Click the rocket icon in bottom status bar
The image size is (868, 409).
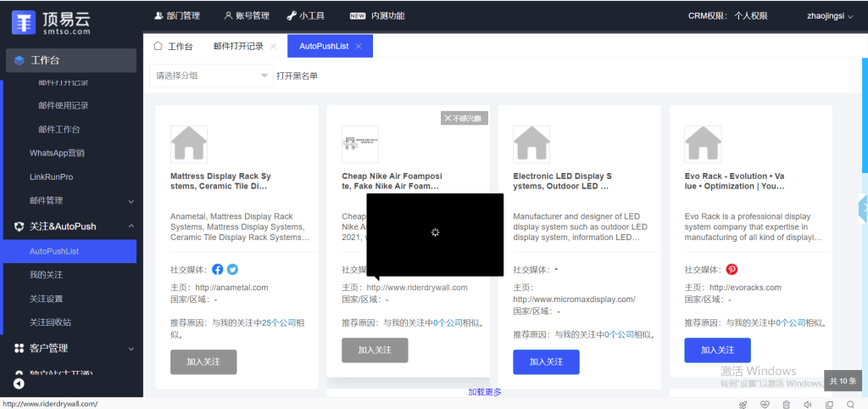(x=743, y=404)
